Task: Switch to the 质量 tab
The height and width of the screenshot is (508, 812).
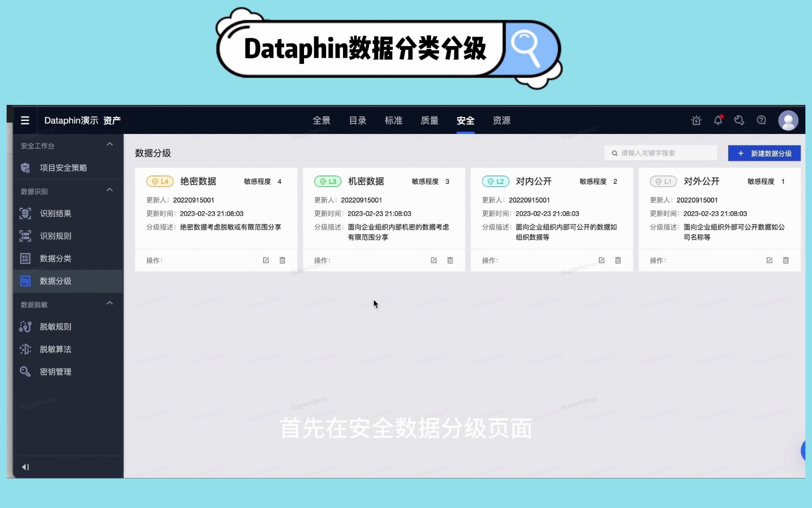Action: coord(429,120)
